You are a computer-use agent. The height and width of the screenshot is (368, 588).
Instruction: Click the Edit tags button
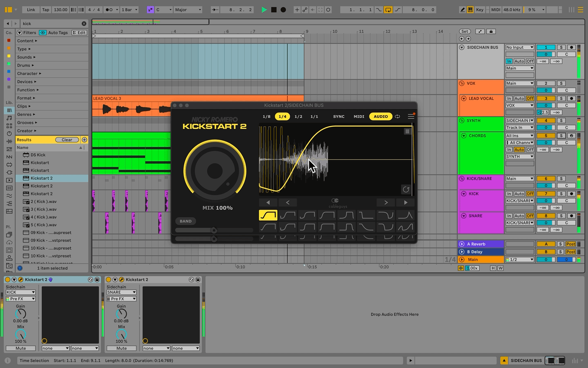80,32
